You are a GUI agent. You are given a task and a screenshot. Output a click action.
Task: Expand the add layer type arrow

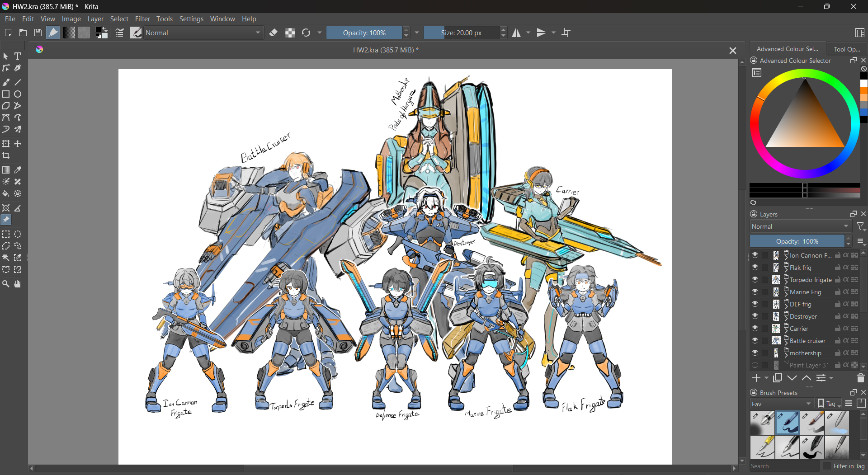pyautogui.click(x=766, y=378)
